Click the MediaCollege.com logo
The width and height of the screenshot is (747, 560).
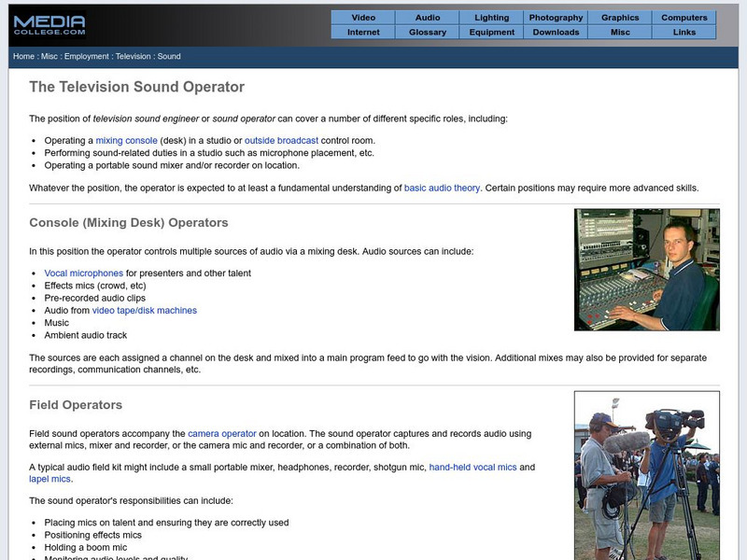coord(49,25)
